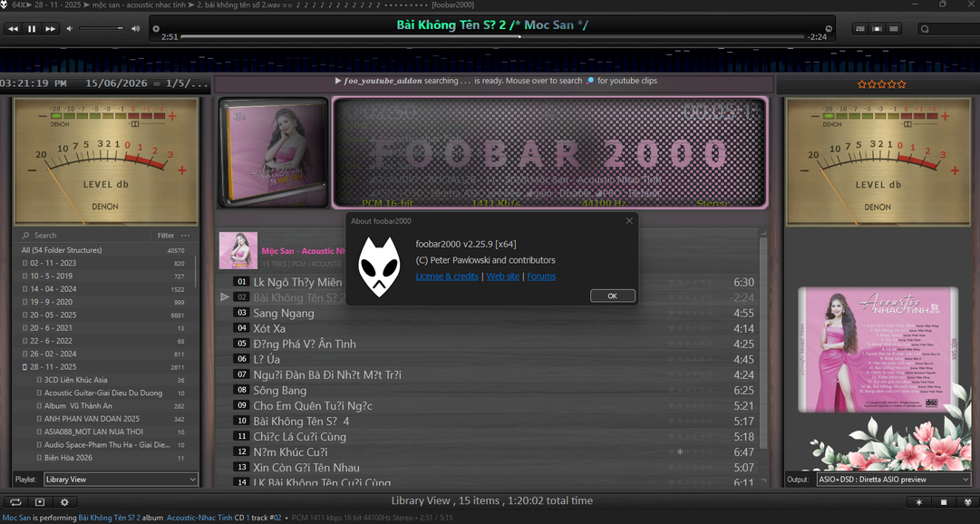
Task: Click the bottom-right asterisk icon
Action: (918, 502)
